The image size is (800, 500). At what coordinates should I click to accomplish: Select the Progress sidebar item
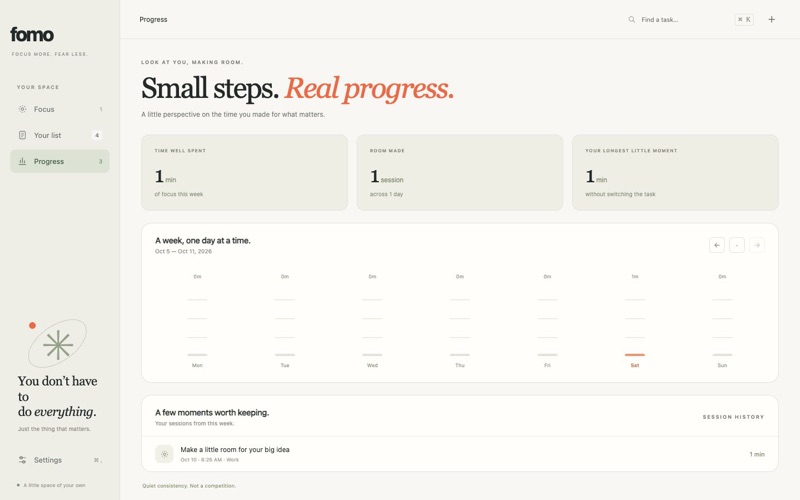(60, 161)
